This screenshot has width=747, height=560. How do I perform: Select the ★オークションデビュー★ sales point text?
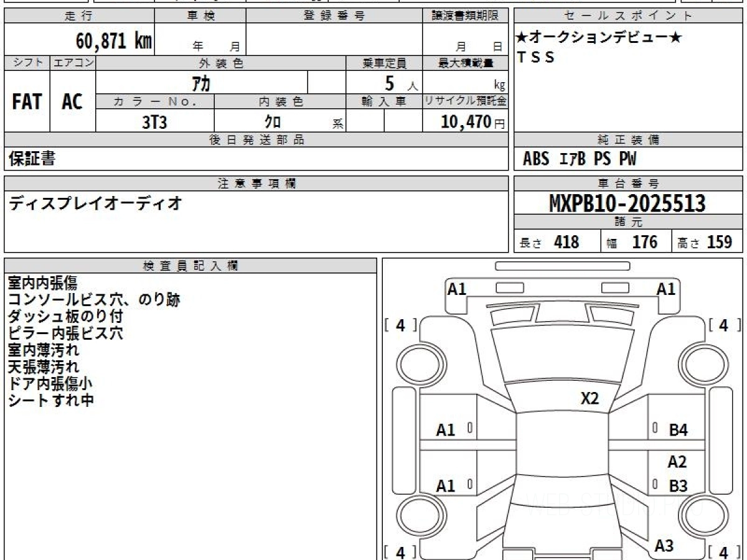tap(599, 38)
